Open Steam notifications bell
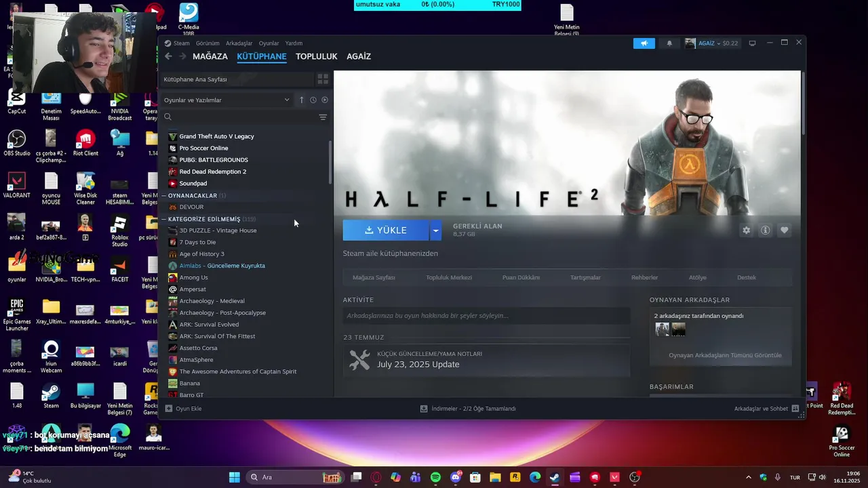This screenshot has height=488, width=868. tap(669, 43)
